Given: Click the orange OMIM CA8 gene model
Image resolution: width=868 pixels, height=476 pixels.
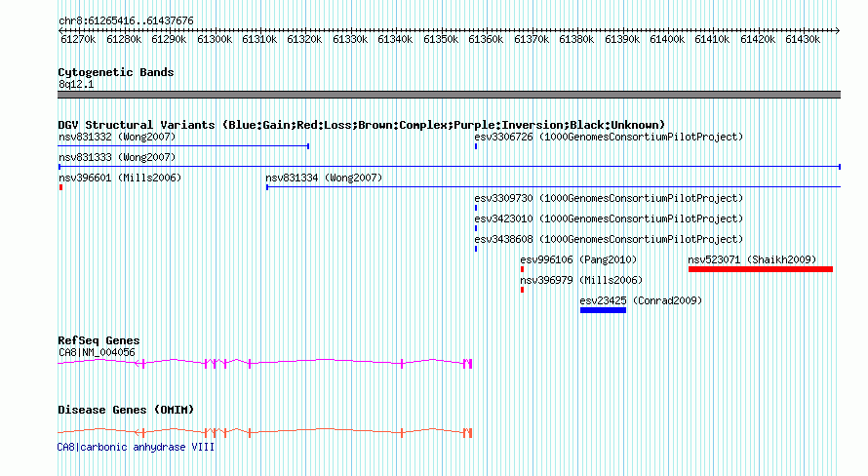Looking at the screenshot, I should coord(265,432).
